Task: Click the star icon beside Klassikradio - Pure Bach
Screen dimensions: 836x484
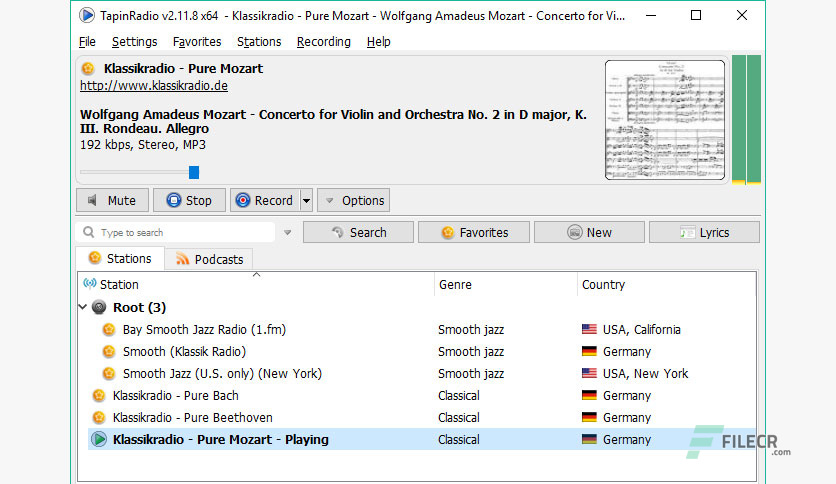Action: click(99, 396)
